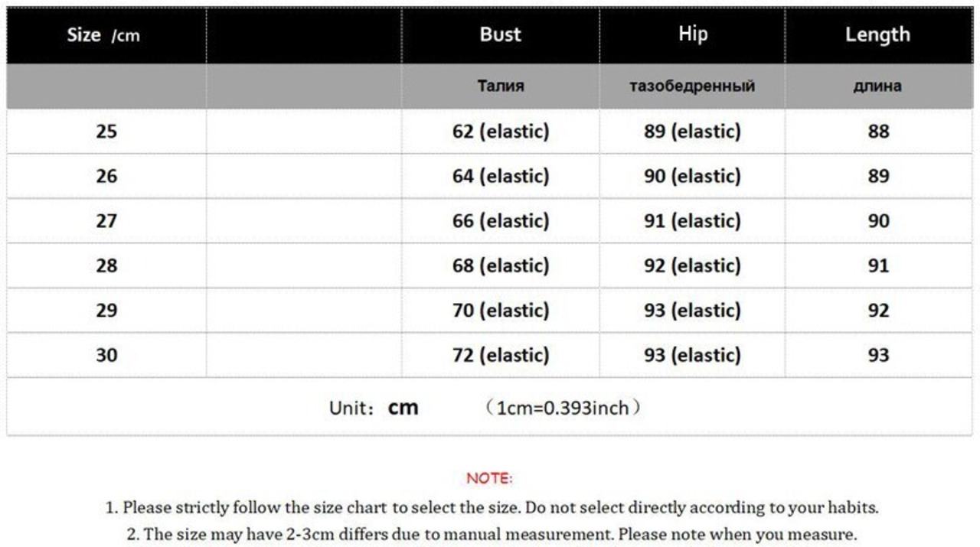
Task: Click the 91 (elastic) hip cell
Action: pos(692,221)
